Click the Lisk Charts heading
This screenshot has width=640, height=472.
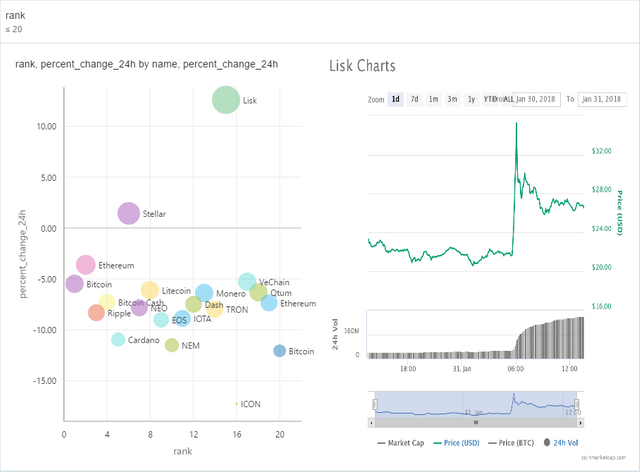point(362,66)
